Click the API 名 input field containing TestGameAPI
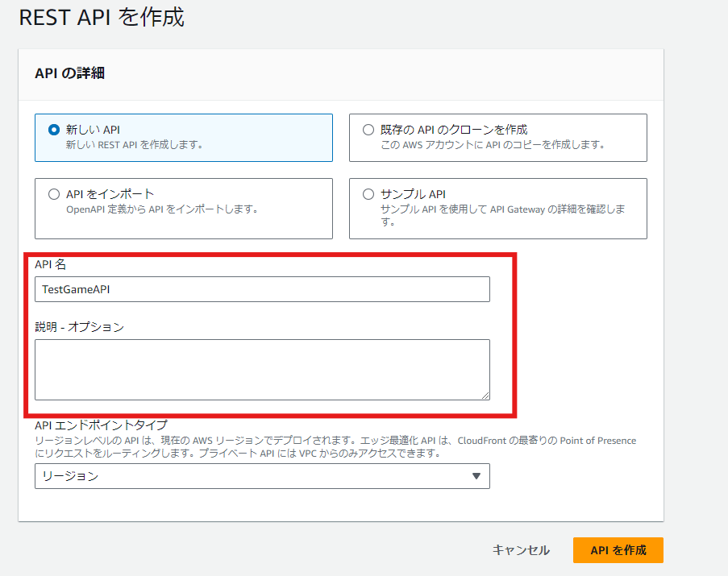The height and width of the screenshot is (576, 728). click(262, 289)
